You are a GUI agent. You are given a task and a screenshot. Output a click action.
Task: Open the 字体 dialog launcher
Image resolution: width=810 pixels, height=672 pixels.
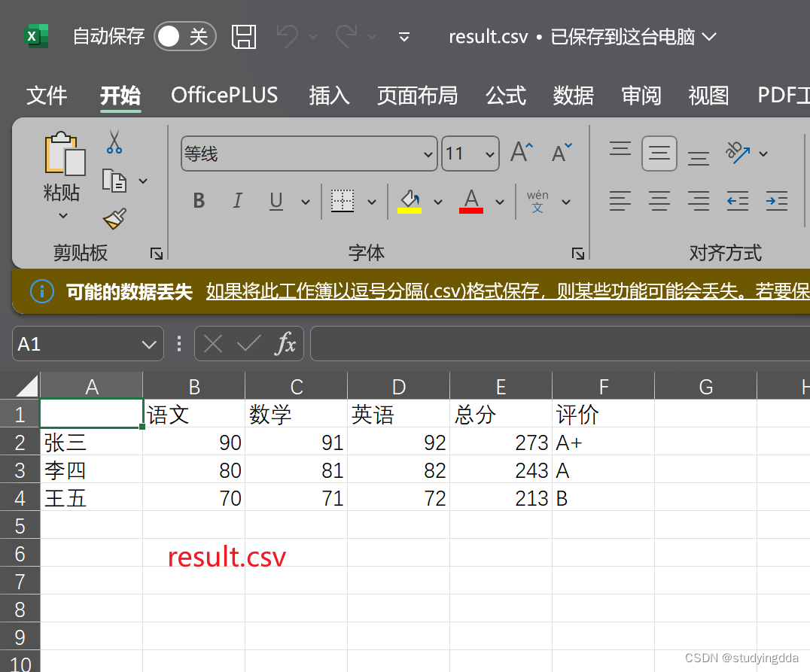click(578, 254)
